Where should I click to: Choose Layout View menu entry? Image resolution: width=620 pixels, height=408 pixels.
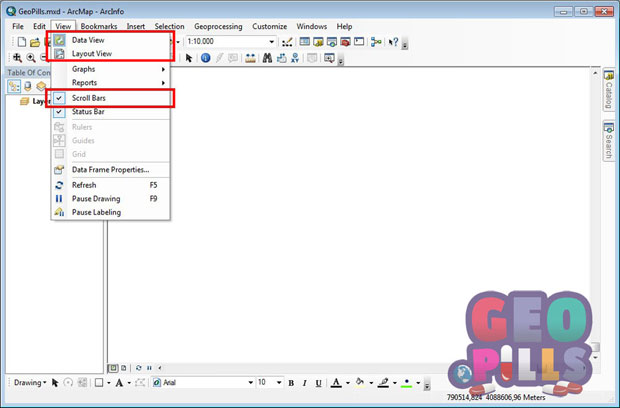[x=111, y=53]
